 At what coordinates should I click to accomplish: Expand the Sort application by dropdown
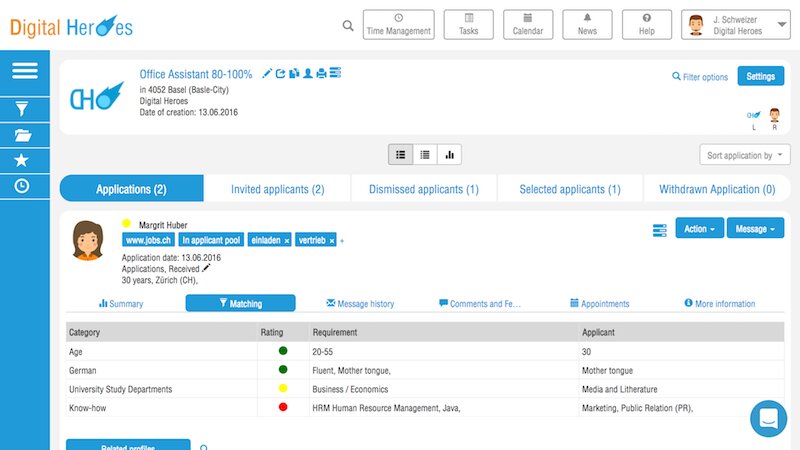pyautogui.click(x=745, y=155)
